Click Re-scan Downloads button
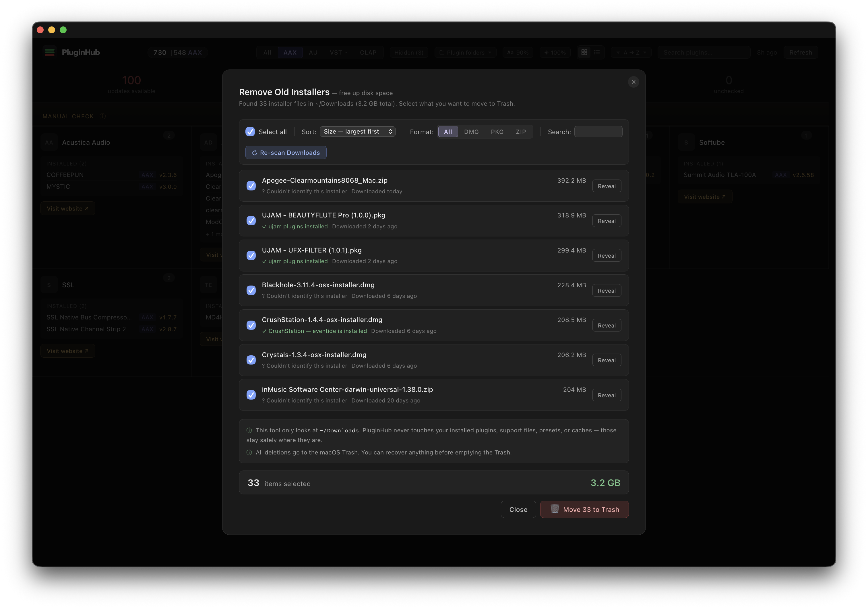Image resolution: width=868 pixels, height=609 pixels. (x=286, y=153)
